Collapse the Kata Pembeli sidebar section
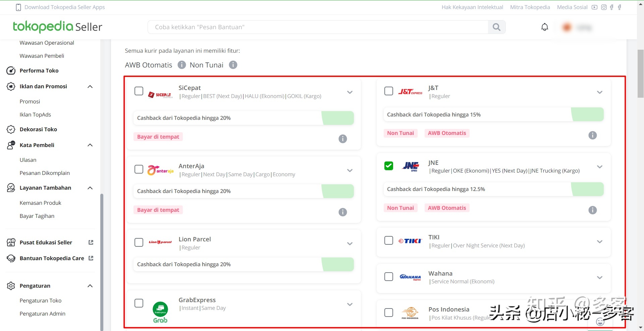644x331 pixels. pyautogui.click(x=90, y=145)
